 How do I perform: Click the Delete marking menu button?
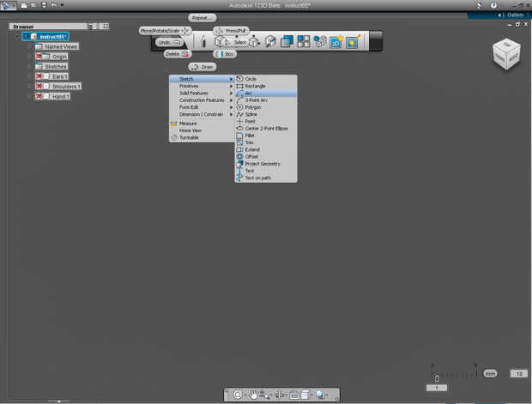[177, 54]
